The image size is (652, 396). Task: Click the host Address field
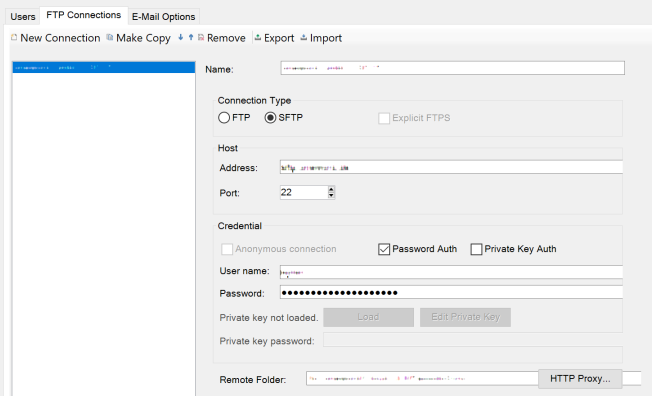point(451,168)
